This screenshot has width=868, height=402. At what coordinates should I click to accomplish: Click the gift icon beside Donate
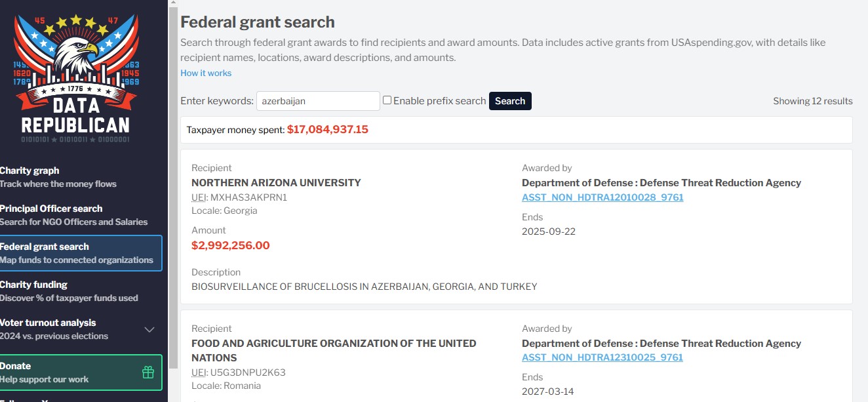[x=148, y=372]
